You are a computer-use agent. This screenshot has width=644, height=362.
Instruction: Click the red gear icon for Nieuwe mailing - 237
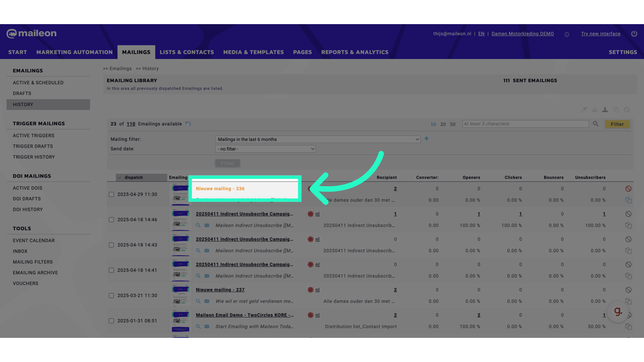coord(311,290)
